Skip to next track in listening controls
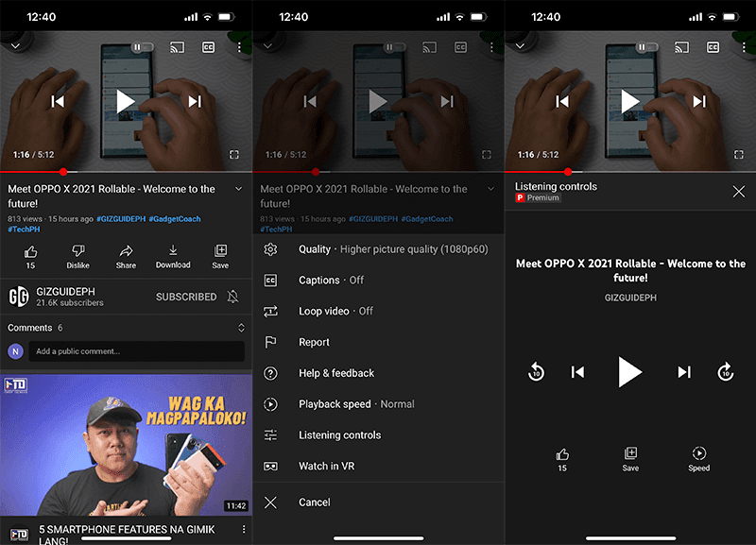Viewport: 756px width, 545px height. pos(684,372)
